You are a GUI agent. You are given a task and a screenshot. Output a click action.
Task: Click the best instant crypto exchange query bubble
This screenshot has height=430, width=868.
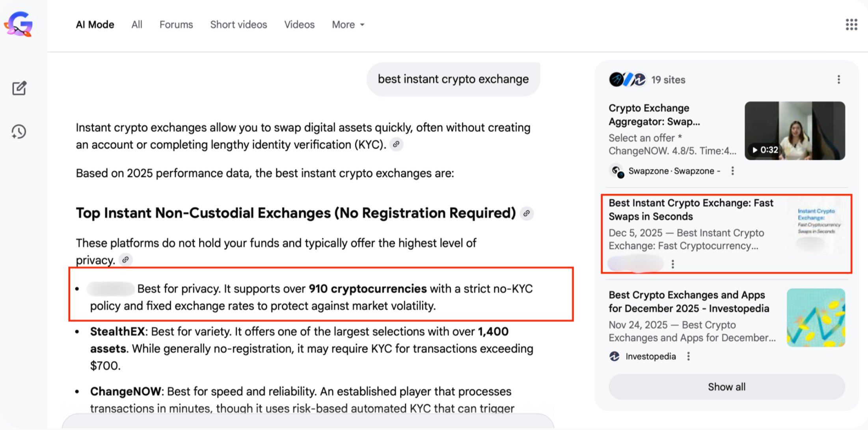pyautogui.click(x=453, y=79)
